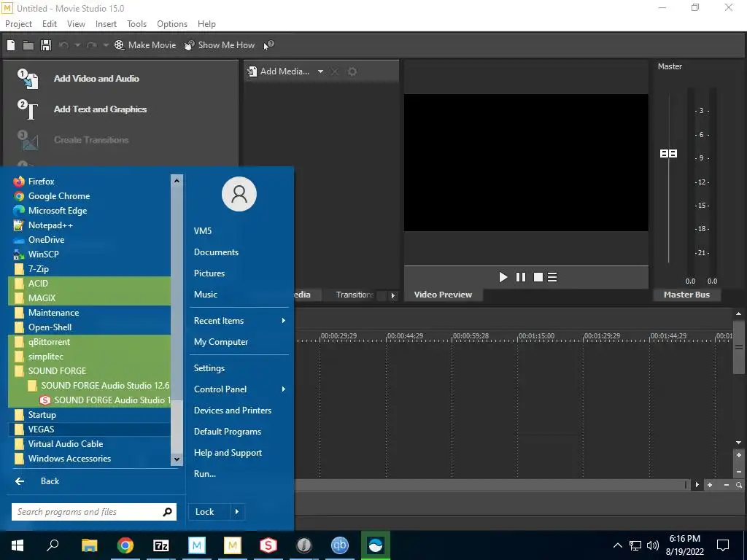Launch Google Chrome from Start menu
The width and height of the screenshot is (747, 560).
[90, 196]
